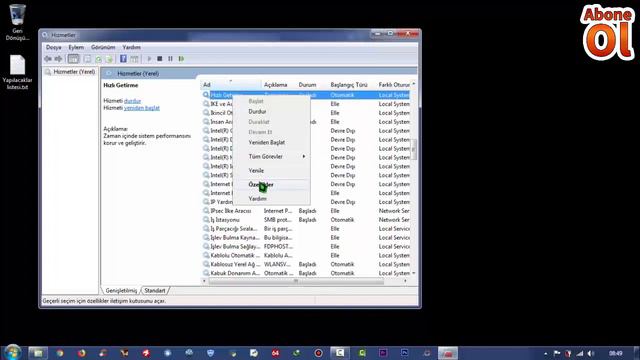This screenshot has width=640, height=360.
Task: Click the Forward arrow in the toolbar
Action: point(58,59)
